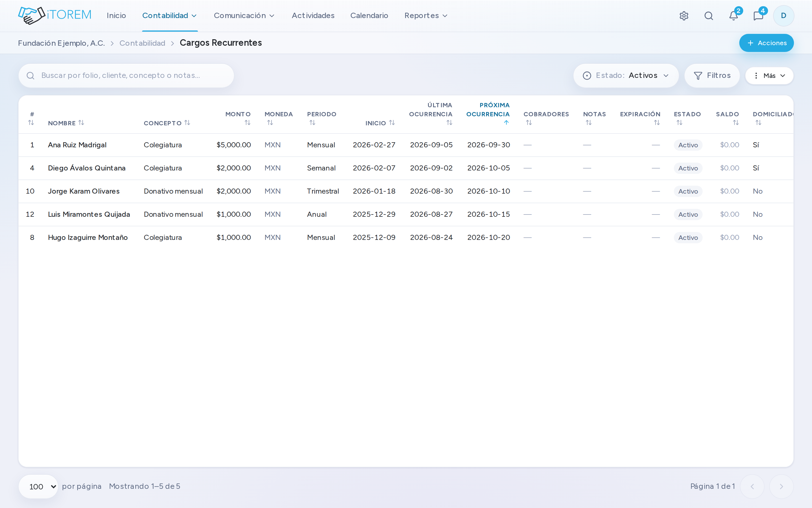
Task: Open the Inicio menu item
Action: tap(116, 16)
